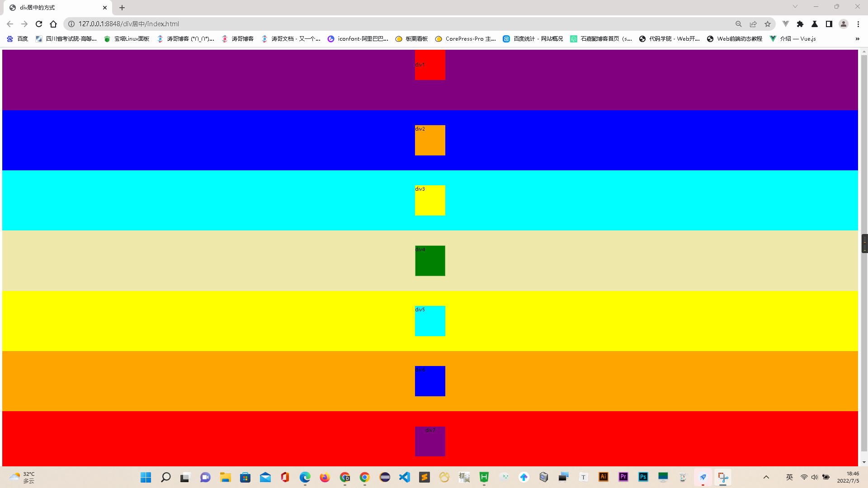868x488 pixels.
Task: Click the orange div2 box
Action: pyautogui.click(x=430, y=141)
